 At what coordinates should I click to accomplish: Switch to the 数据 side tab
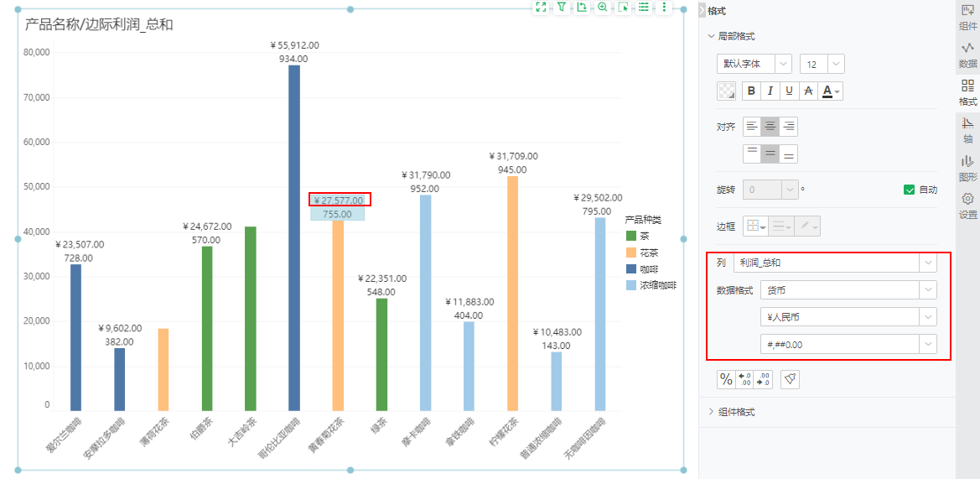[967, 55]
